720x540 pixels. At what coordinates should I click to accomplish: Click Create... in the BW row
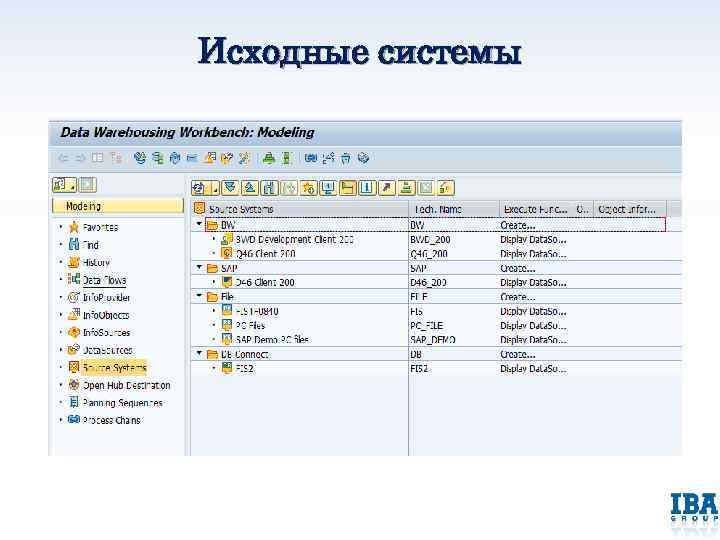click(x=518, y=225)
